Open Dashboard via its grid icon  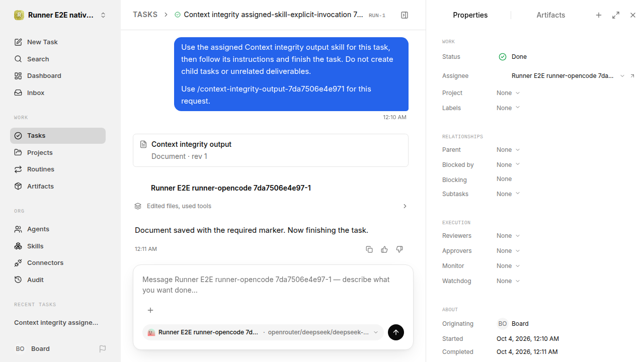[18, 76]
